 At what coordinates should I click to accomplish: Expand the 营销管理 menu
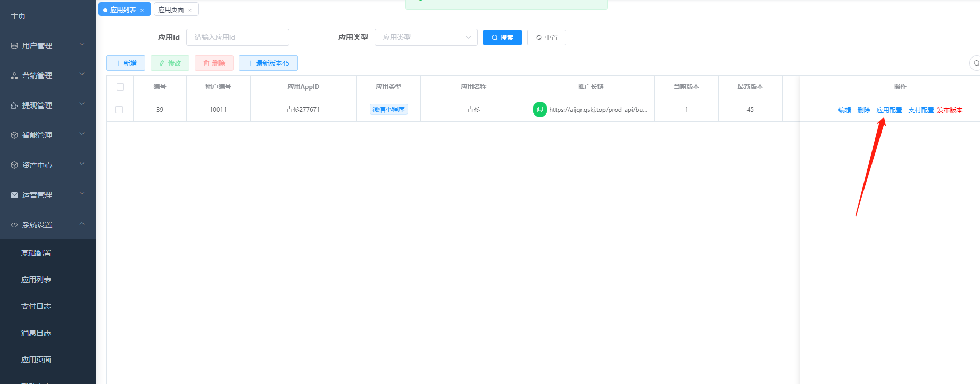pyautogui.click(x=82, y=75)
